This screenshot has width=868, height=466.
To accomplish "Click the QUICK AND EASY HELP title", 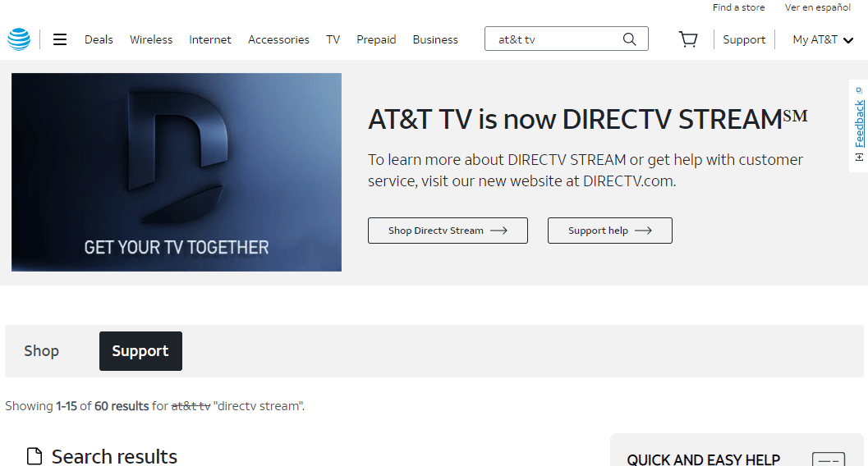I will pyautogui.click(x=704, y=459).
